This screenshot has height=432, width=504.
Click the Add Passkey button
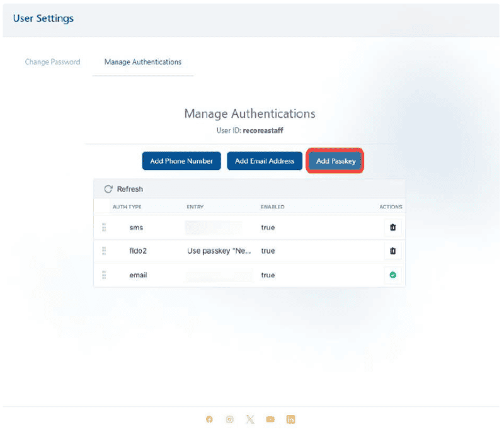coord(336,161)
